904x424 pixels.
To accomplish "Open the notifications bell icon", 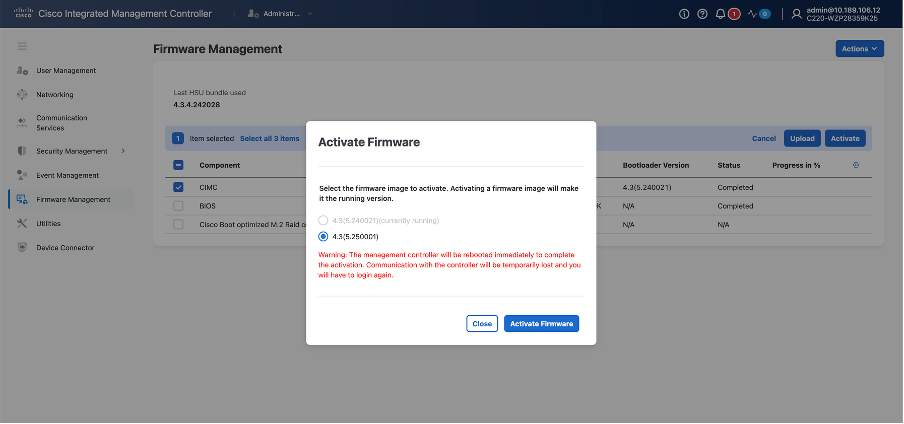I will pyautogui.click(x=721, y=14).
